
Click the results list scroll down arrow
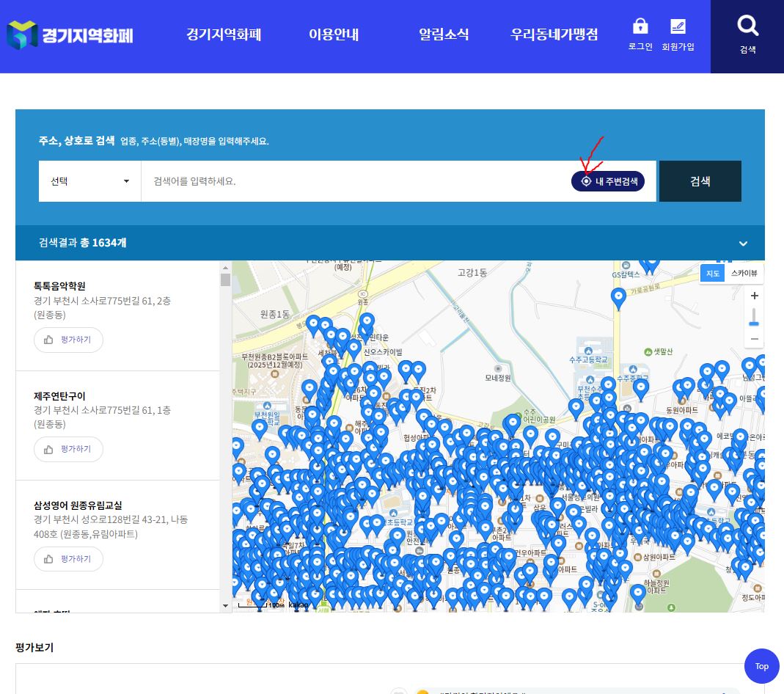click(225, 606)
